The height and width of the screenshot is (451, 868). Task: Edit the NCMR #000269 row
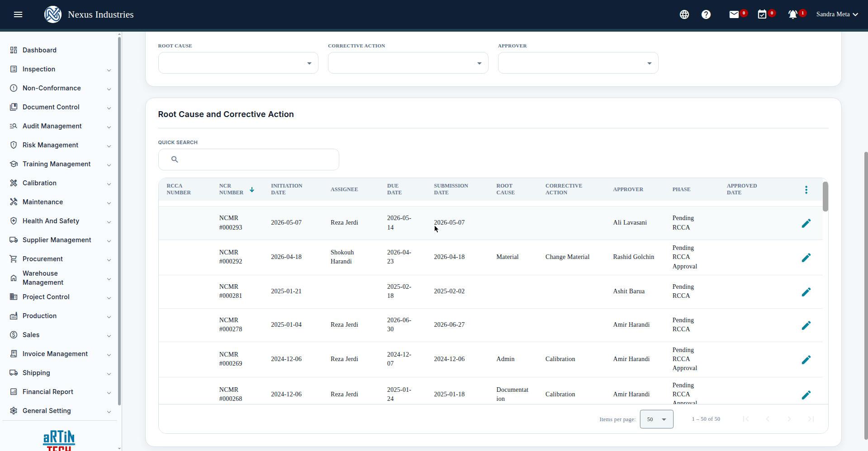click(806, 360)
